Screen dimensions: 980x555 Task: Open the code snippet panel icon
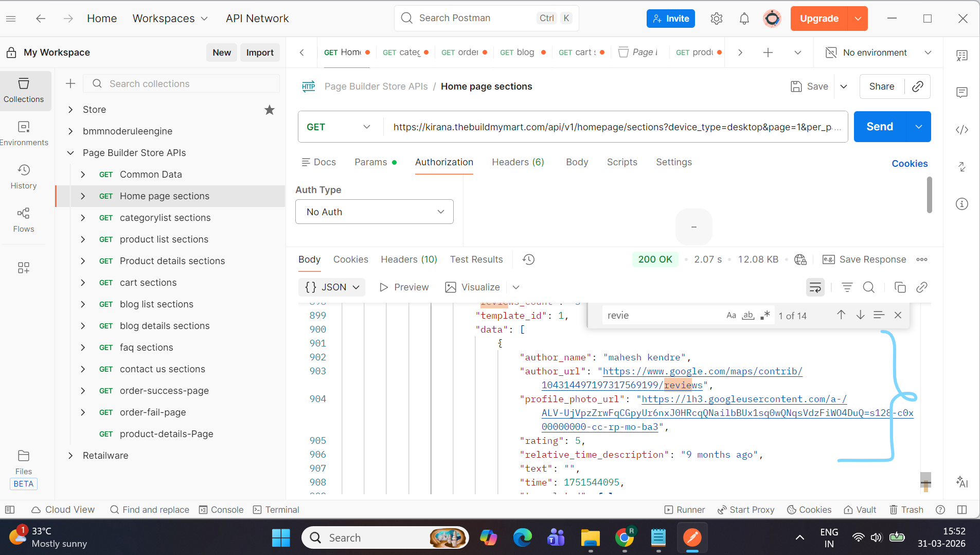(x=962, y=130)
